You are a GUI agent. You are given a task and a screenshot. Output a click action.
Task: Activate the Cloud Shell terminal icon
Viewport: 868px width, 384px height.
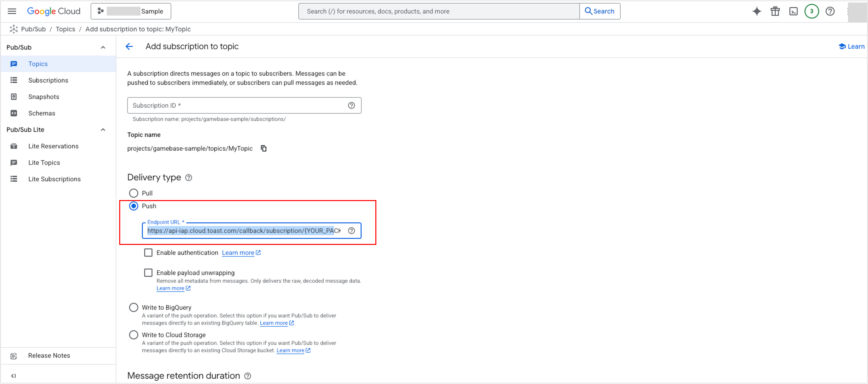point(794,11)
